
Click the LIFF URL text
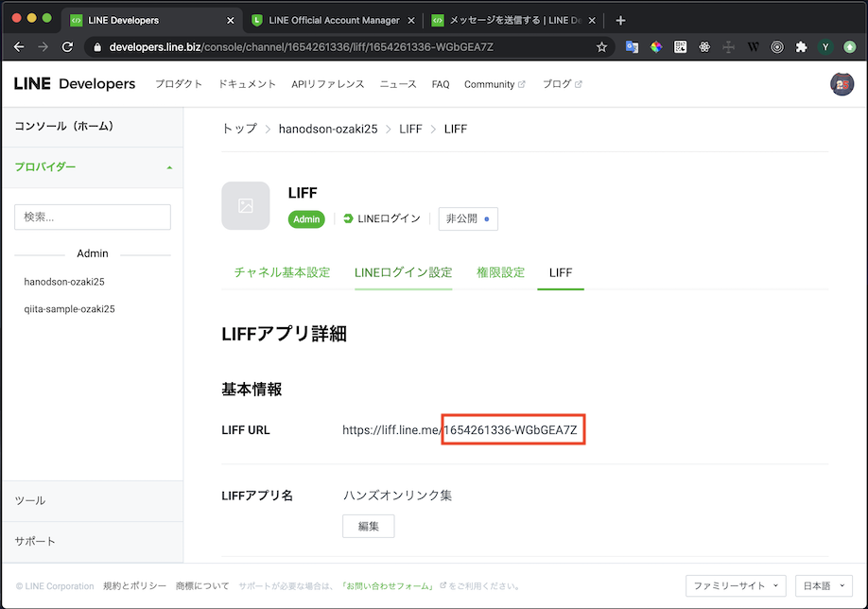coord(460,430)
